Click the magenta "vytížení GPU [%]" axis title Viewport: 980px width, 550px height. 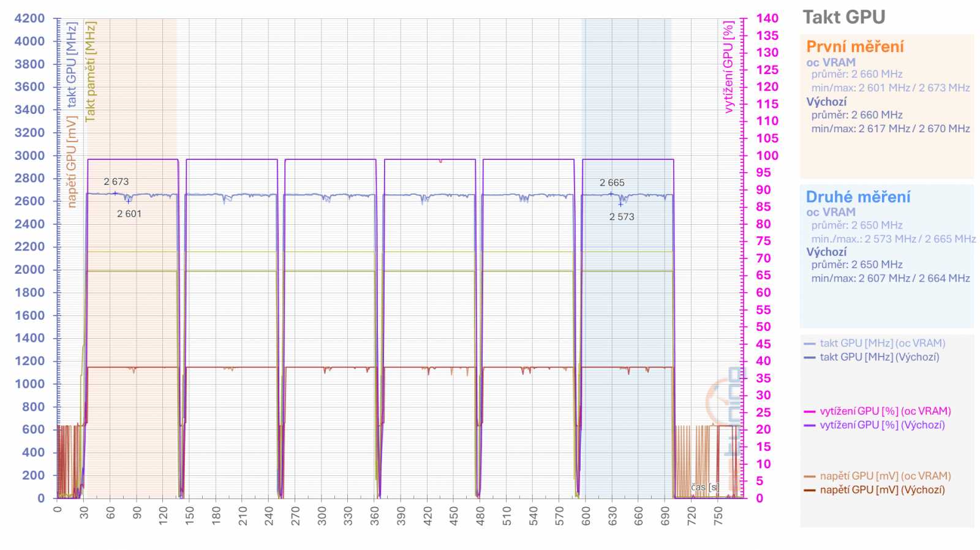point(728,67)
